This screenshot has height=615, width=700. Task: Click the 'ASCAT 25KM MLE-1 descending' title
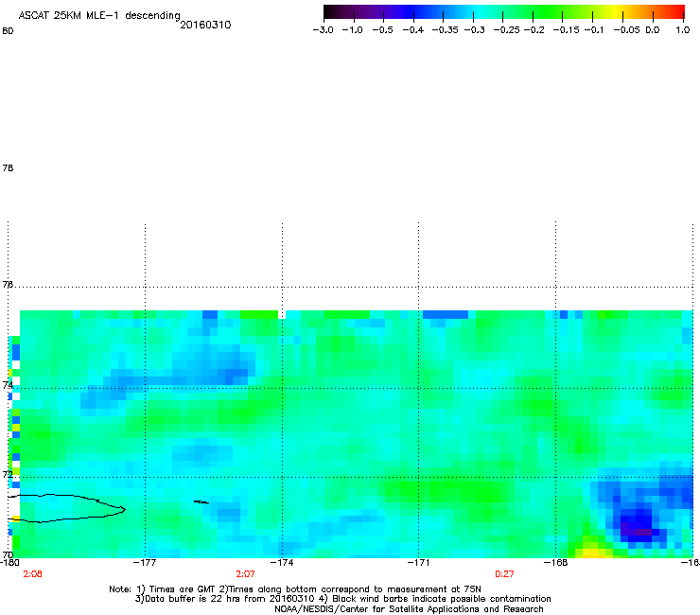click(99, 15)
